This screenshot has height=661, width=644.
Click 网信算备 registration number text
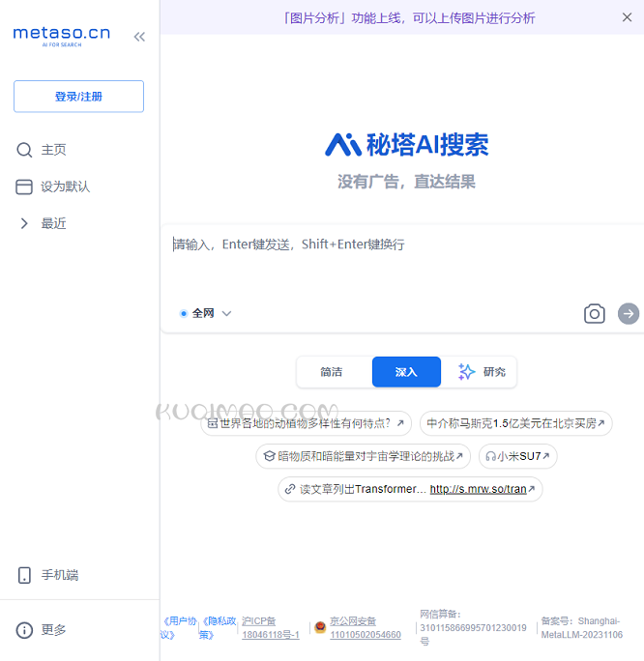(473, 628)
